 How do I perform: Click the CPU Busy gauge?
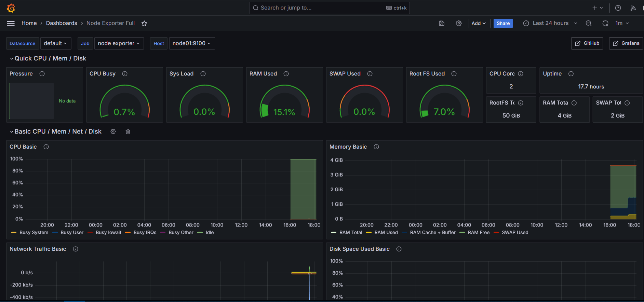point(124,101)
